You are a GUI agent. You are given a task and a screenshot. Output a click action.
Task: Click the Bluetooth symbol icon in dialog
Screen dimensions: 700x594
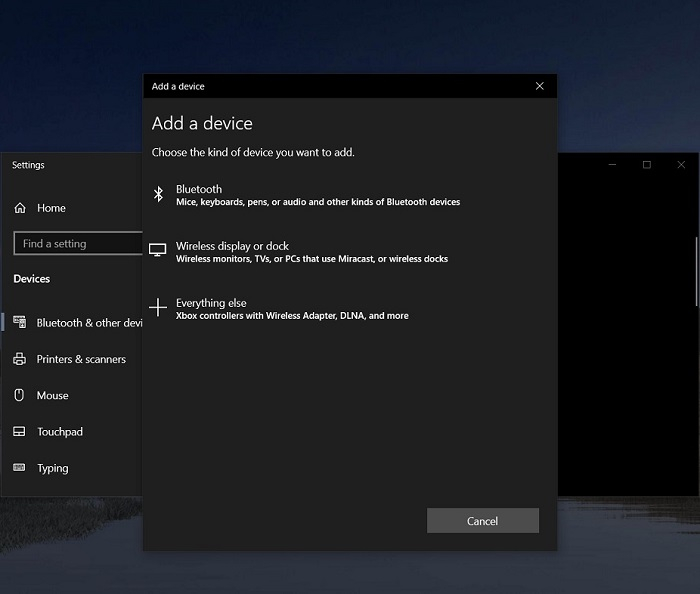pyautogui.click(x=158, y=195)
